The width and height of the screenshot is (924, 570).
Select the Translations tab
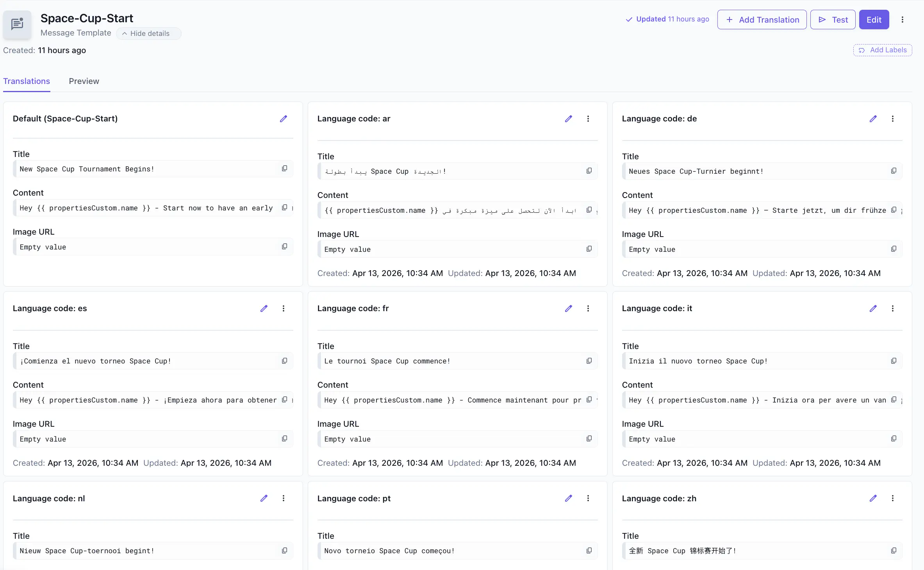click(x=27, y=81)
